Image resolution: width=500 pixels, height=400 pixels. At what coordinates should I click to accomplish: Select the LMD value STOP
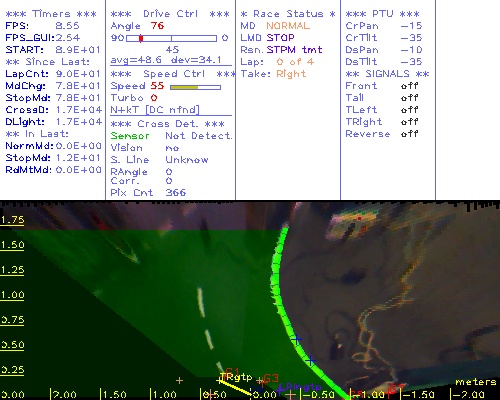pos(280,38)
